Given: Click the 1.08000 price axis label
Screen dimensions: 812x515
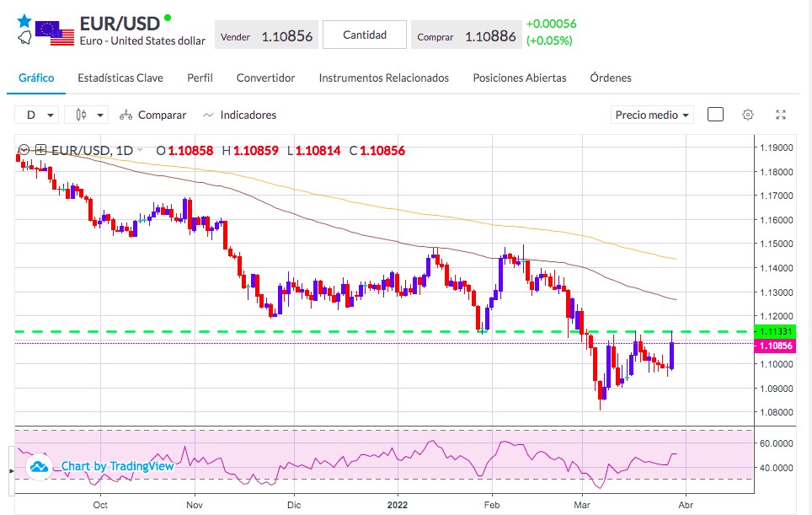Looking at the screenshot, I should [777, 412].
